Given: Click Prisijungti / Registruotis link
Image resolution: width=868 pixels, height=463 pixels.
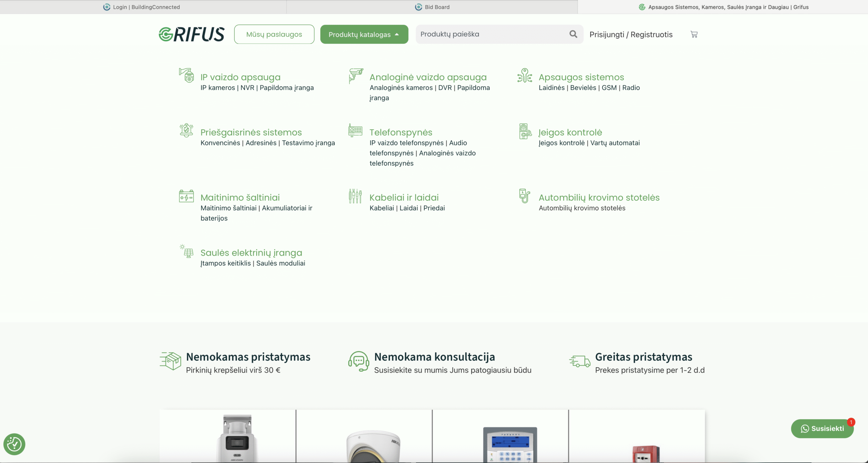Looking at the screenshot, I should pyautogui.click(x=631, y=35).
